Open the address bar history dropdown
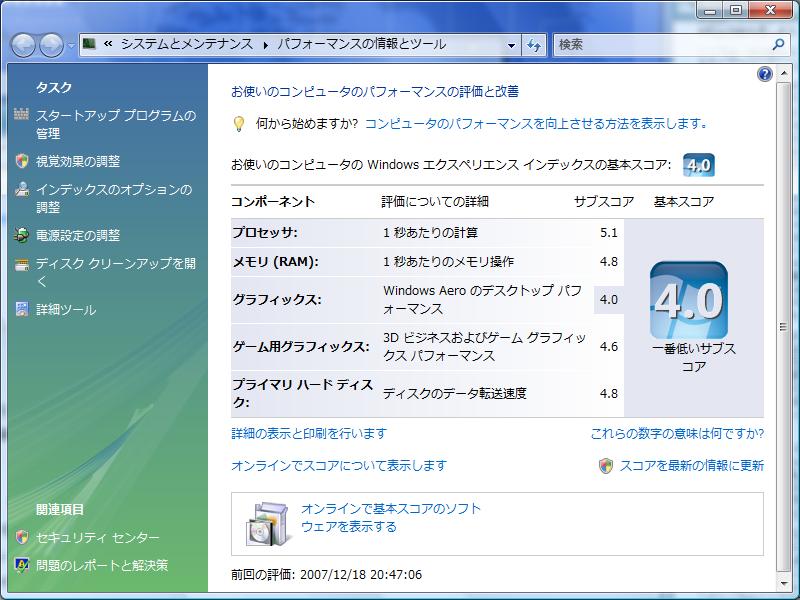 [511, 45]
